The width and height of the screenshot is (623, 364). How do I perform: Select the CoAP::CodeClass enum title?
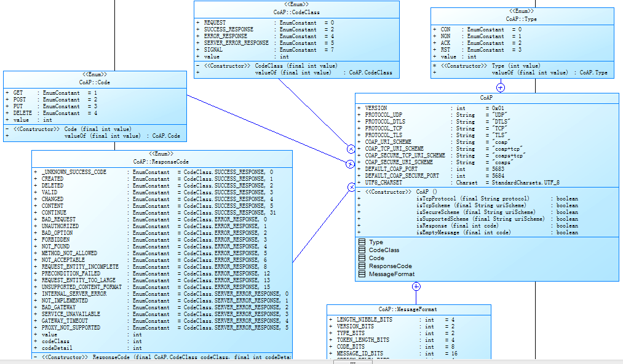296,12
